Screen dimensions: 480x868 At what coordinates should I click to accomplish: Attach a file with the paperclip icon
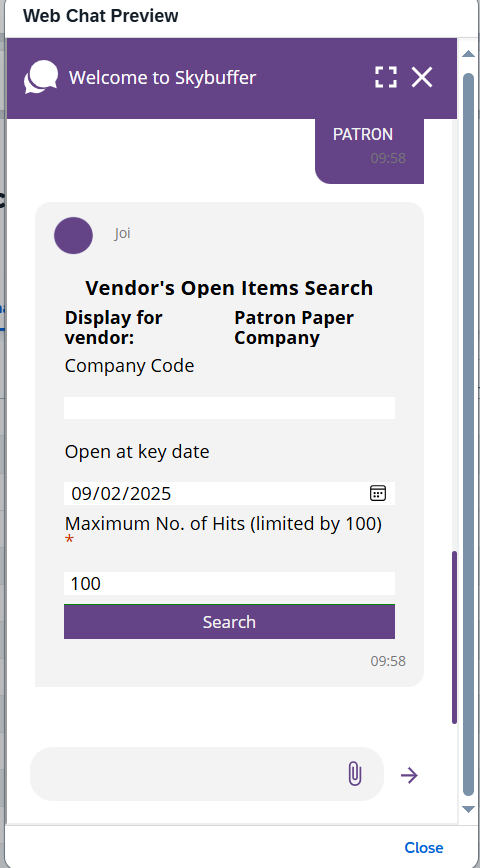355,773
